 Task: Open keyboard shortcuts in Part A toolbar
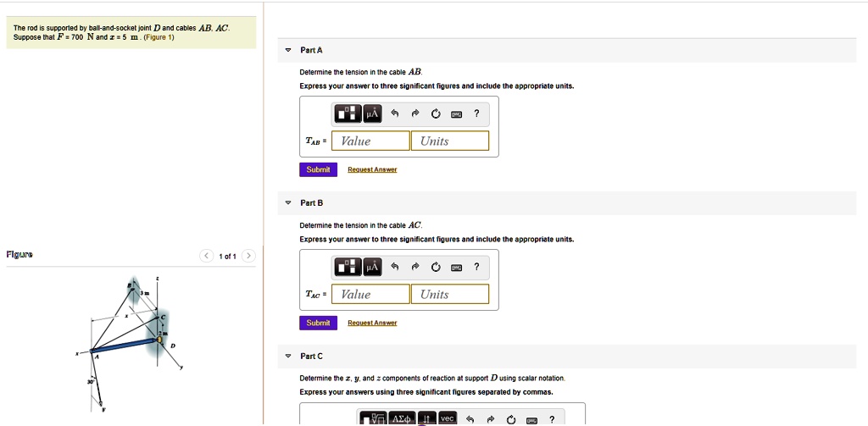point(456,113)
